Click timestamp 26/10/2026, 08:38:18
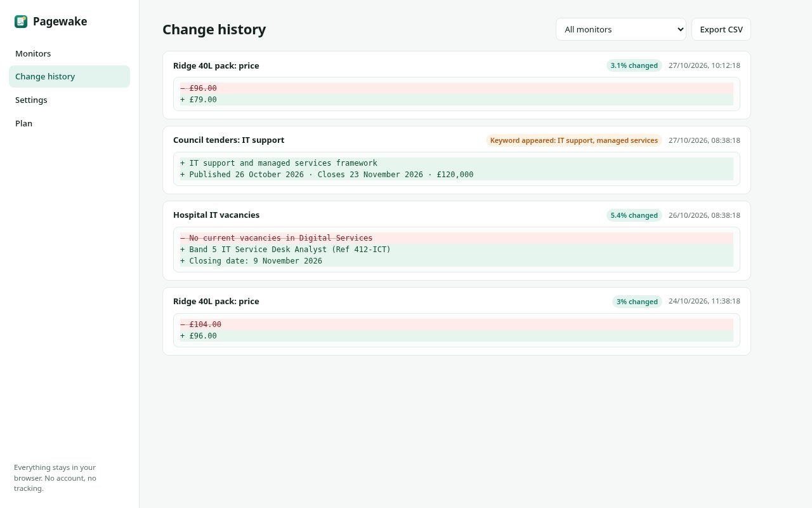Screen dimensions: 812x508 click(x=704, y=215)
